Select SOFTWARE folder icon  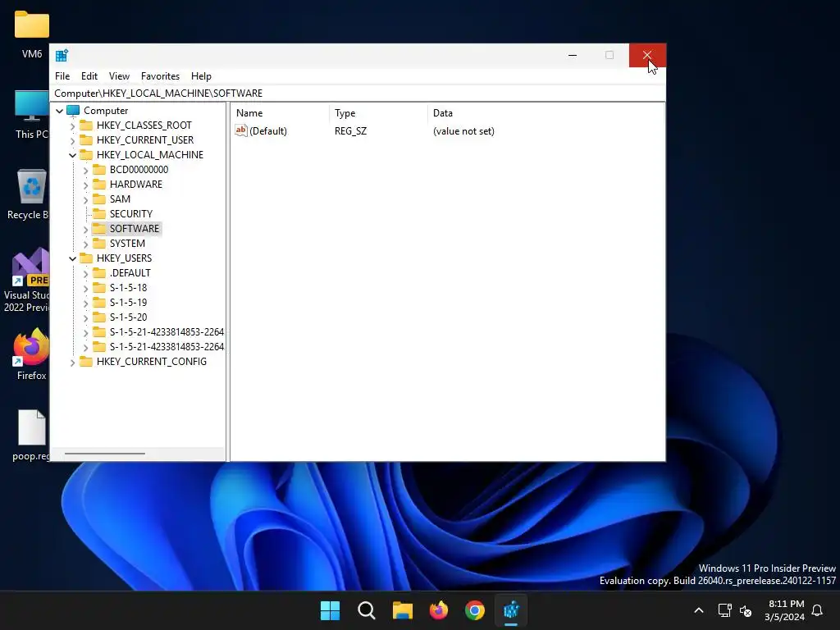click(99, 228)
